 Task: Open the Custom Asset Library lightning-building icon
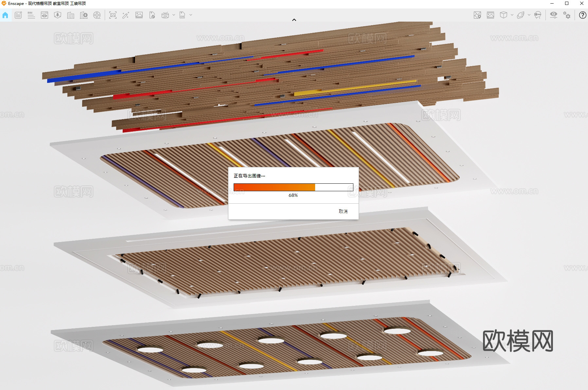coord(84,15)
